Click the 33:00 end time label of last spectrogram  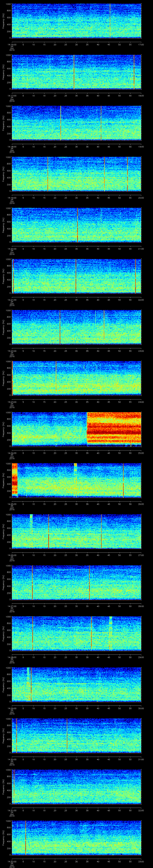(x=141, y=861)
